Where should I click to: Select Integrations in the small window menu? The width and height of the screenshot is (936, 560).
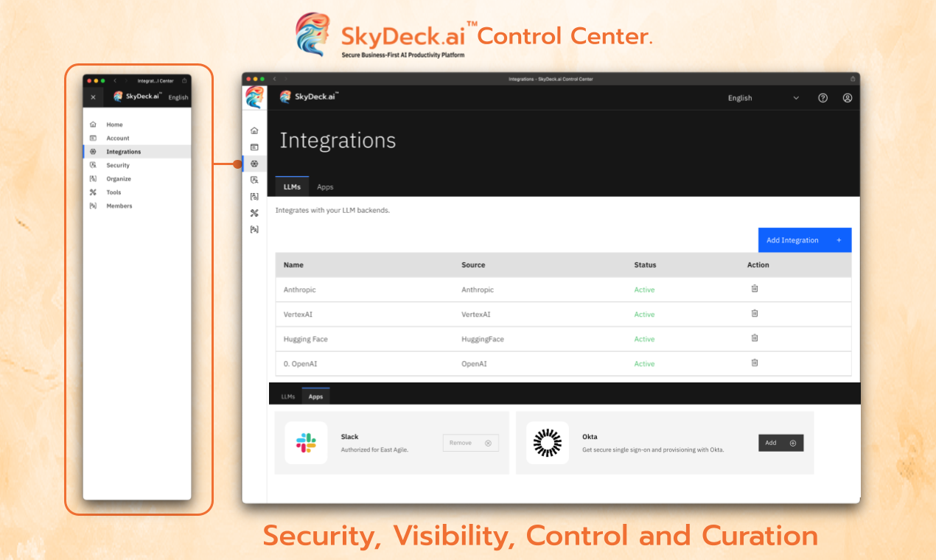click(x=137, y=152)
